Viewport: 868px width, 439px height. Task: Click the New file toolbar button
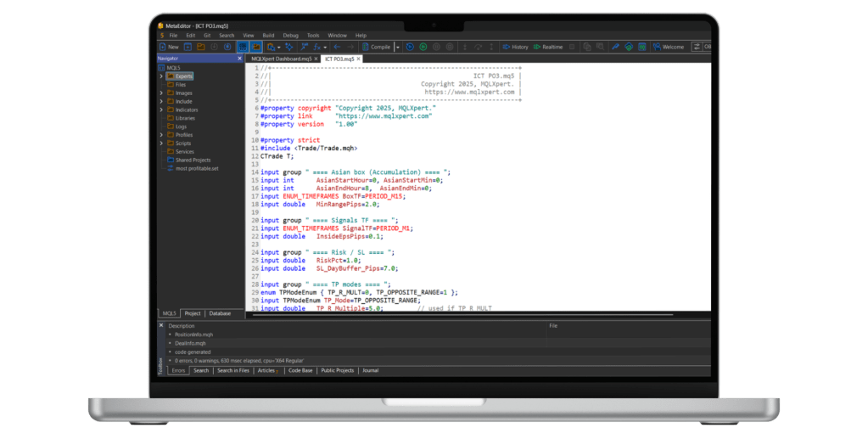(168, 47)
